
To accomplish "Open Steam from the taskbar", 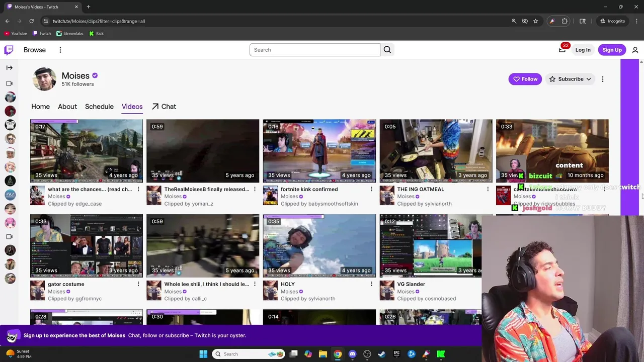I will [x=382, y=354].
